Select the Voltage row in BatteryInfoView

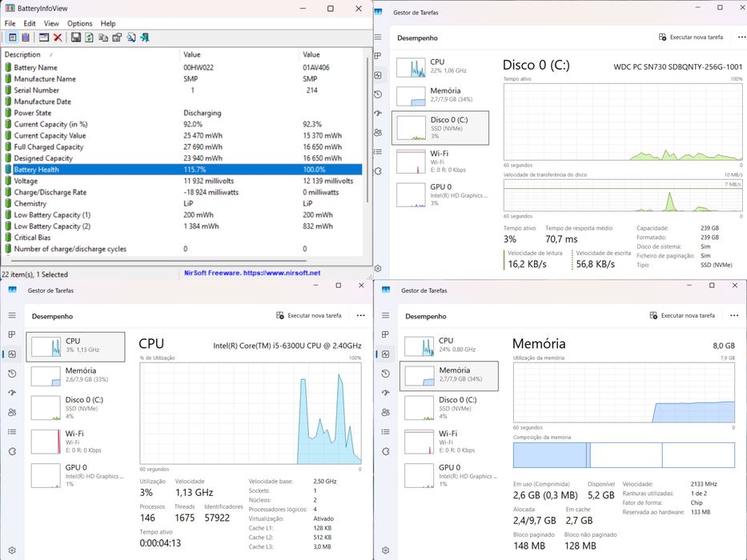pos(183,181)
